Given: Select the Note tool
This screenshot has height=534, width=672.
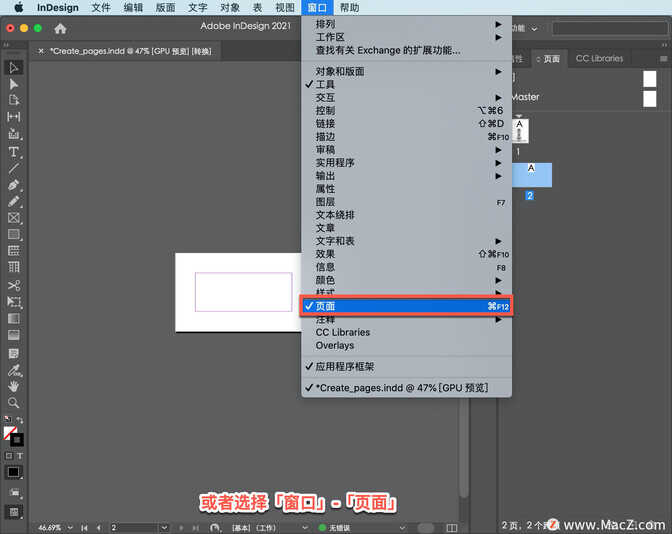Looking at the screenshot, I should [x=14, y=353].
